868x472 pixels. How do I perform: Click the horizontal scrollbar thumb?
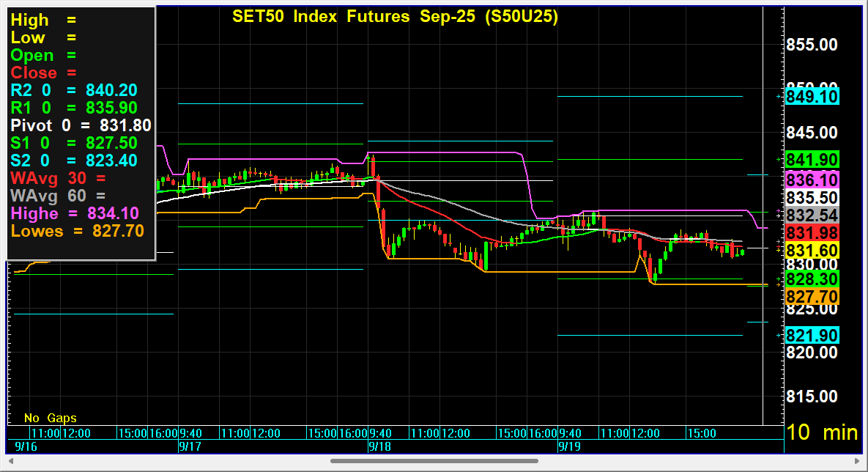434,461
